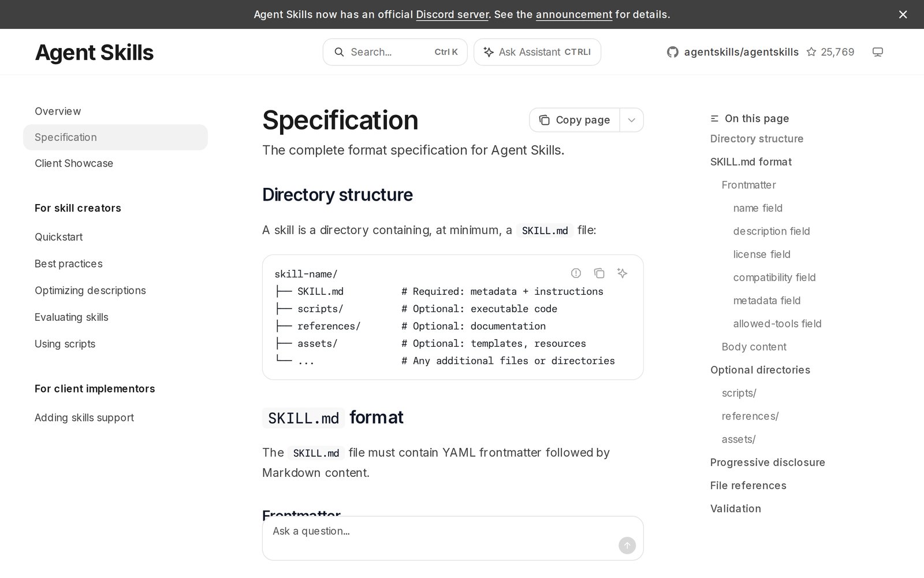This screenshot has height=578, width=924.
Task: Jump to Optional directories in contents
Action: point(760,370)
